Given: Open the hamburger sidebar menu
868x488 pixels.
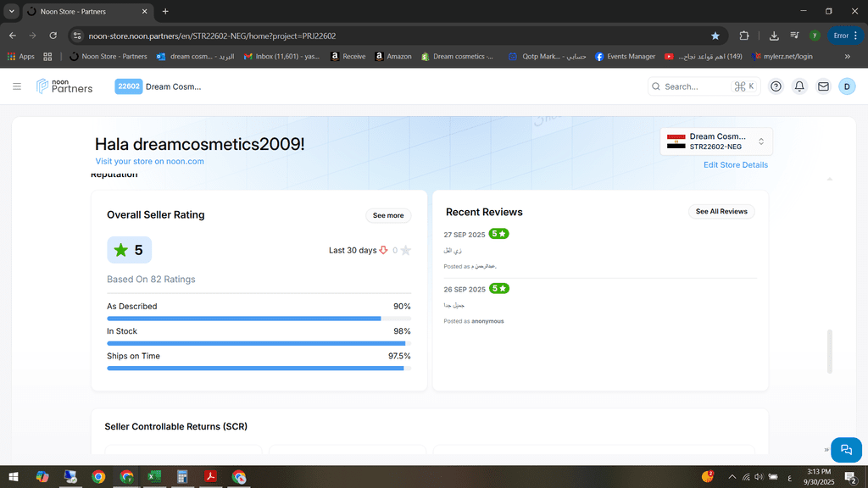Looking at the screenshot, I should point(17,86).
